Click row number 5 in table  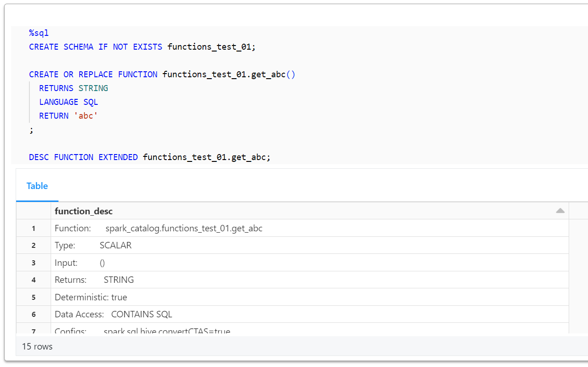pyautogui.click(x=34, y=297)
